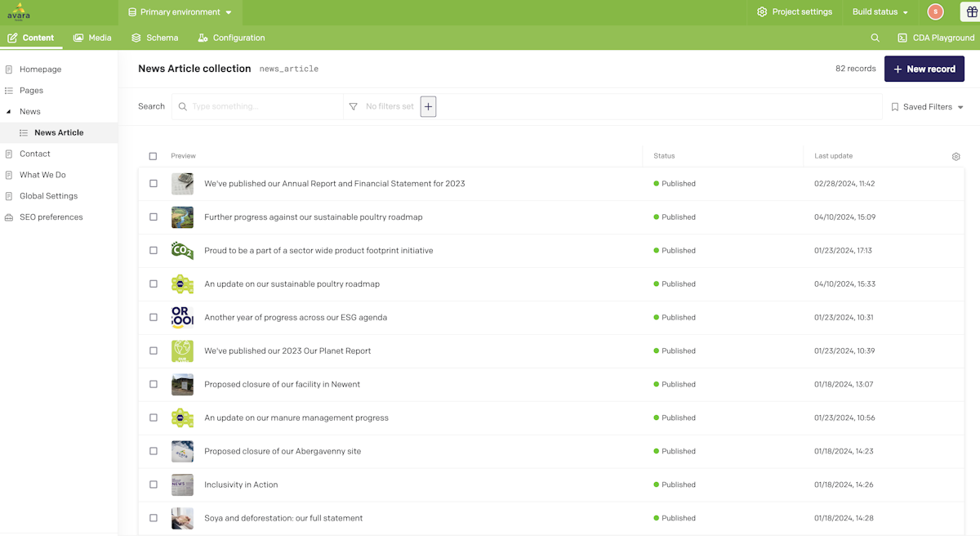Open the user avatar menu

(x=935, y=12)
